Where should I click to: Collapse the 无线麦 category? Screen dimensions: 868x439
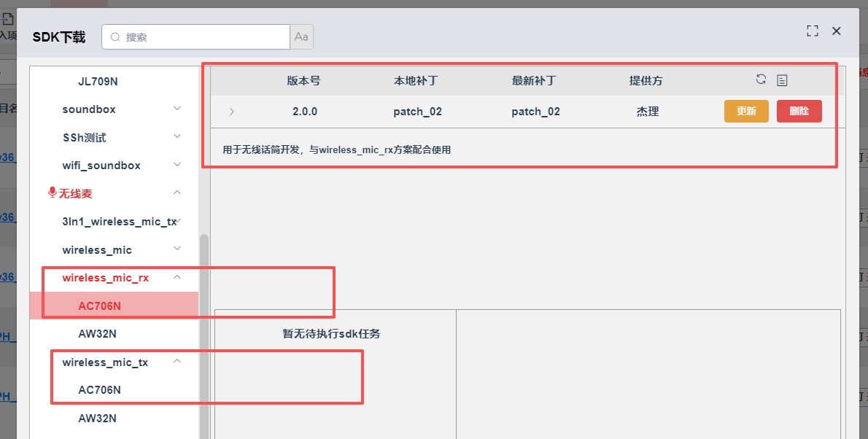pos(177,193)
